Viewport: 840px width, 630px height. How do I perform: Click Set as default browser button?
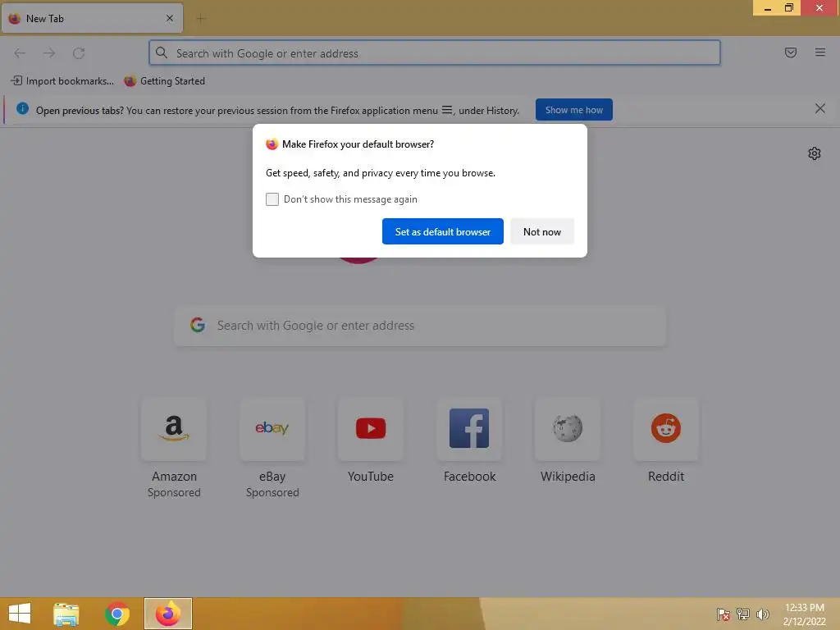pyautogui.click(x=442, y=231)
